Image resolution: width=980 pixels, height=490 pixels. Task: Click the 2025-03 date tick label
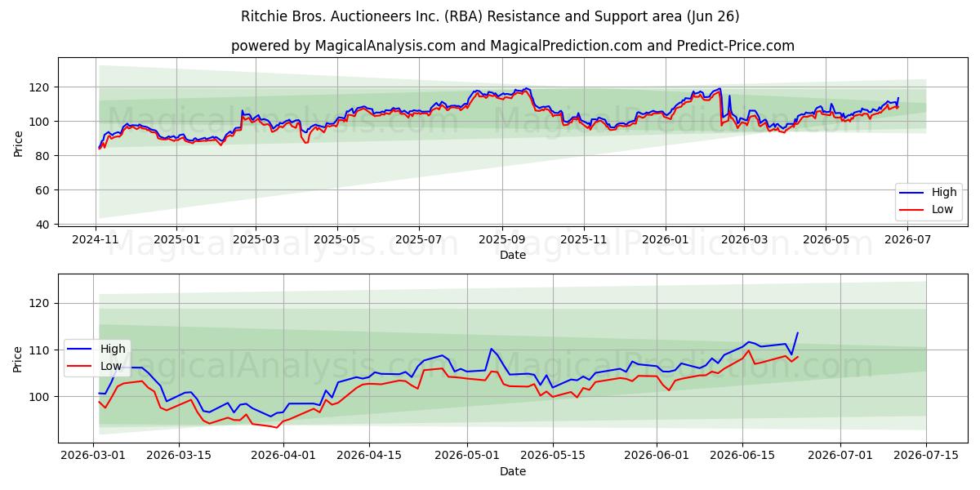tap(256, 240)
